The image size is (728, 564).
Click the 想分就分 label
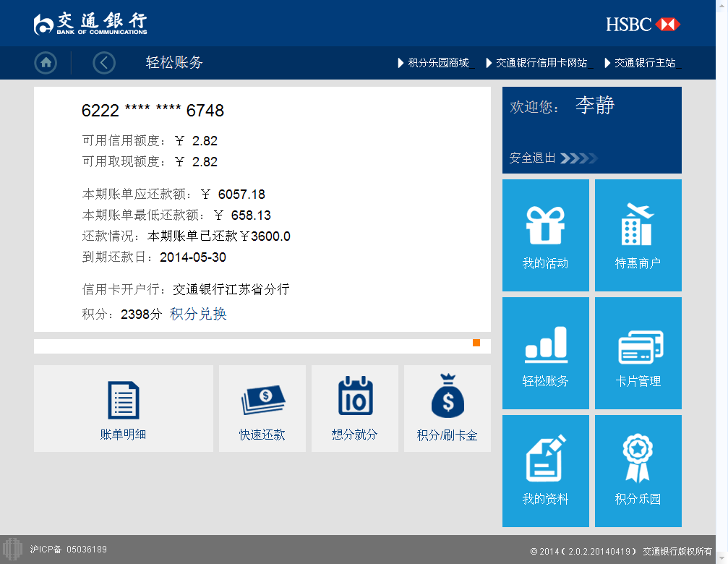(x=355, y=435)
